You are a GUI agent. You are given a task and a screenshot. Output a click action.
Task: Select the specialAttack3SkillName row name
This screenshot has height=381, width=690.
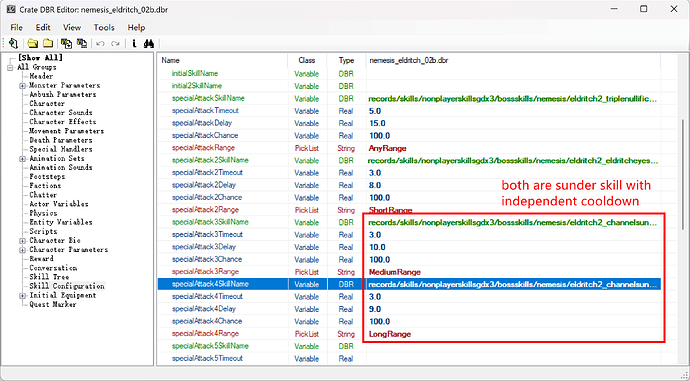pos(210,222)
